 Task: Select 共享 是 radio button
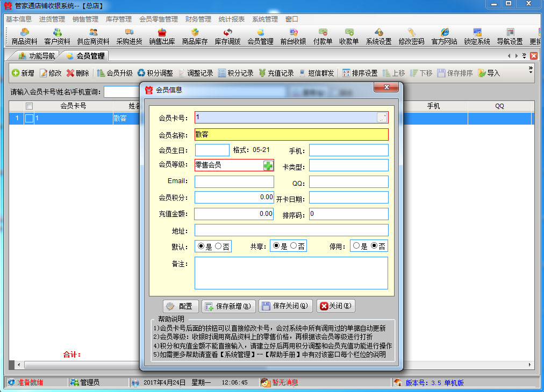point(276,246)
